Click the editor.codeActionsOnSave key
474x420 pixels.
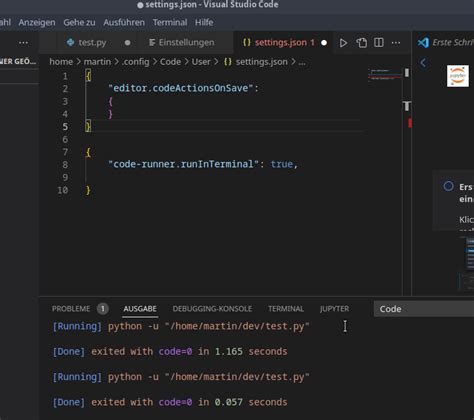(181, 88)
